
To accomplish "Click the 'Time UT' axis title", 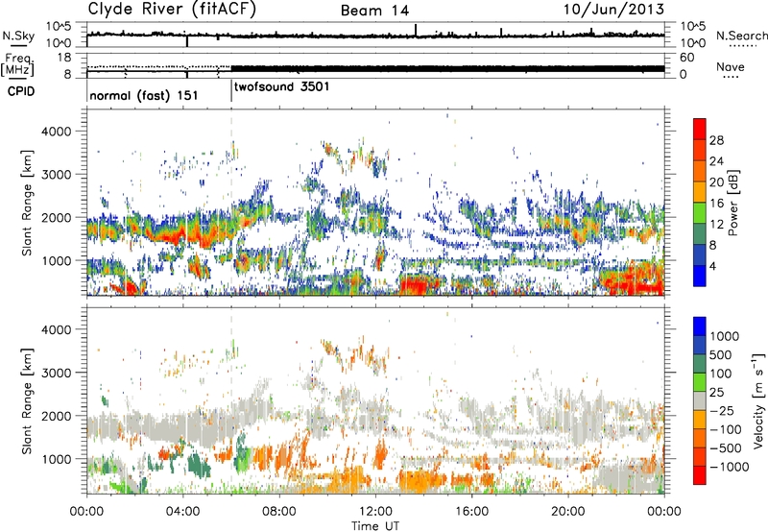I will pos(375,526).
